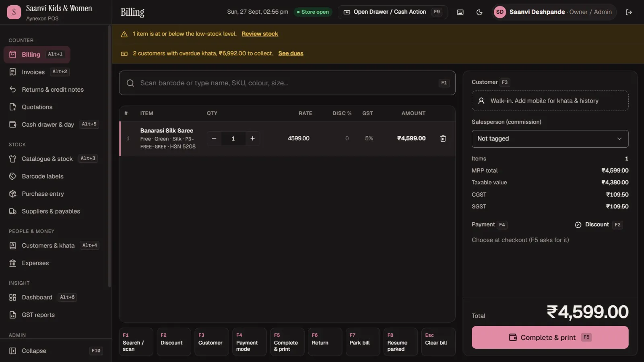This screenshot has height=362, width=644.
Task: Click F4 Payment mode shortcut tile
Action: (x=250, y=342)
